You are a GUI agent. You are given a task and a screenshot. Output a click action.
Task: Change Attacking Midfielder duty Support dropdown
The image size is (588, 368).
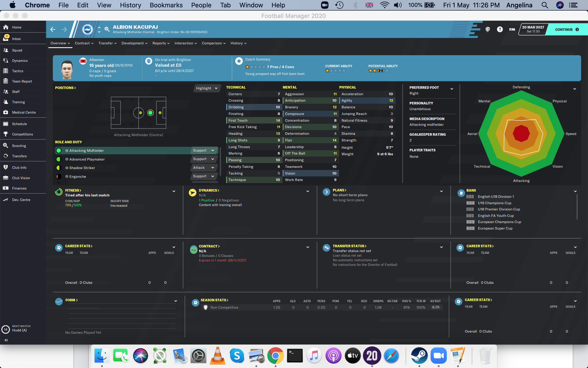point(204,150)
